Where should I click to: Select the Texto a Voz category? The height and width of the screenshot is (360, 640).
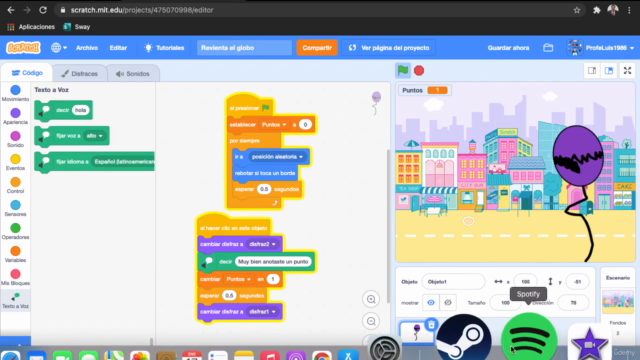pyautogui.click(x=15, y=300)
